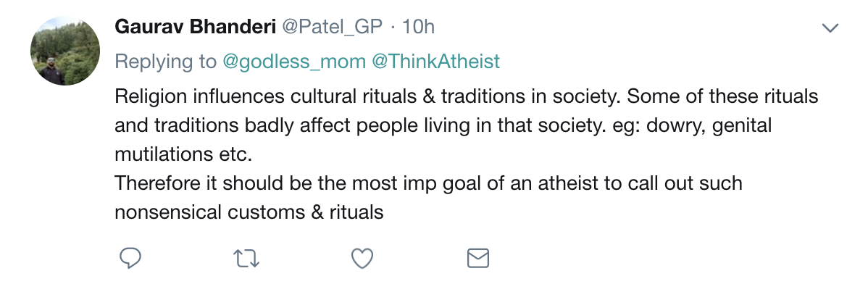Click the 'nonsensical customs & rituals' line
868x284 pixels.
coord(249,212)
